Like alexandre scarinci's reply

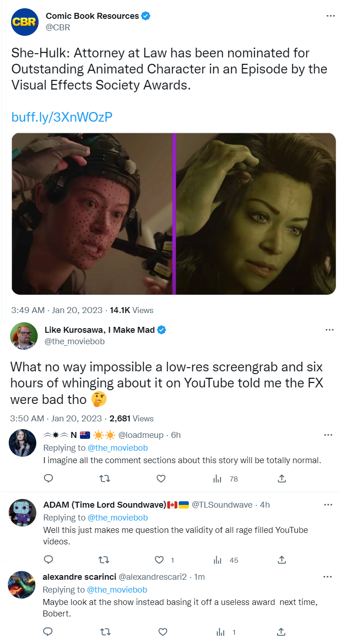tap(163, 632)
